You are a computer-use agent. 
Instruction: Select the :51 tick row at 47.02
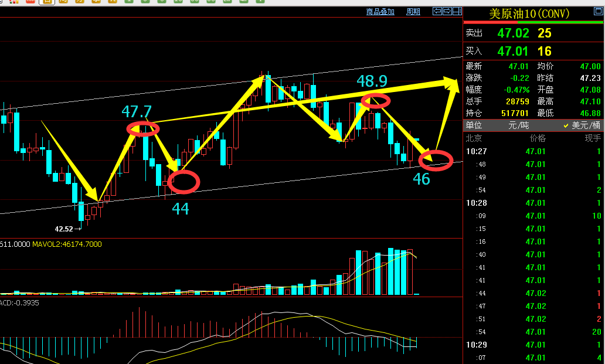[533, 319]
